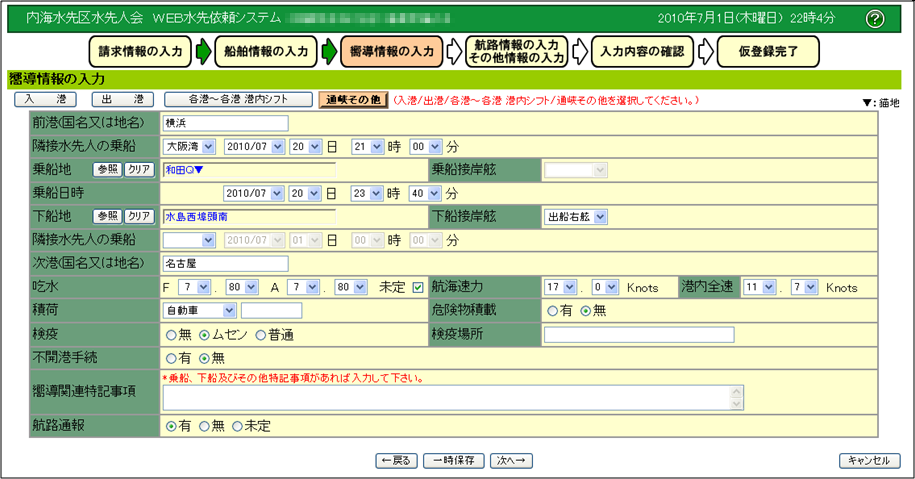The image size is (915, 479).
Task: Click 参照 button beside 乗船地
Action: tap(107, 170)
